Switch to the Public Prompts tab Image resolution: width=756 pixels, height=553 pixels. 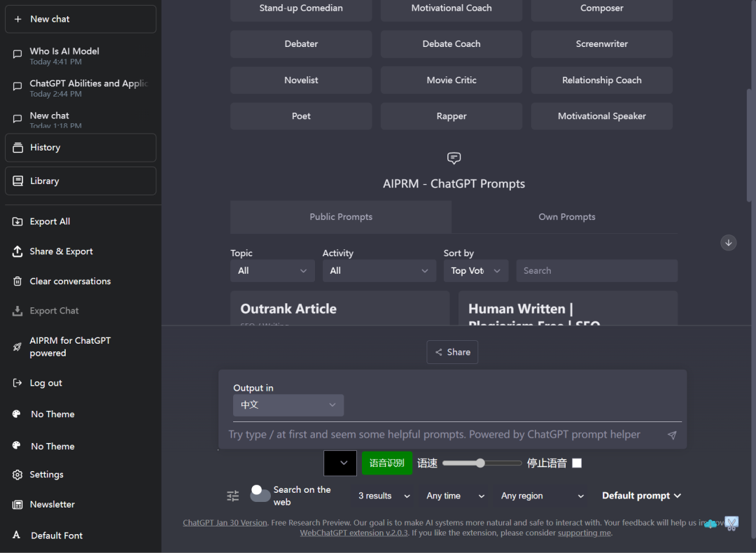[341, 217]
